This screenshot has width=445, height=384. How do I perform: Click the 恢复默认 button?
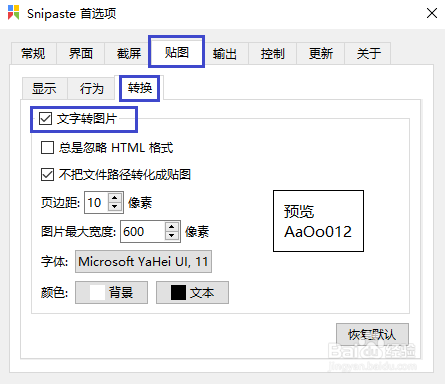[372, 334]
